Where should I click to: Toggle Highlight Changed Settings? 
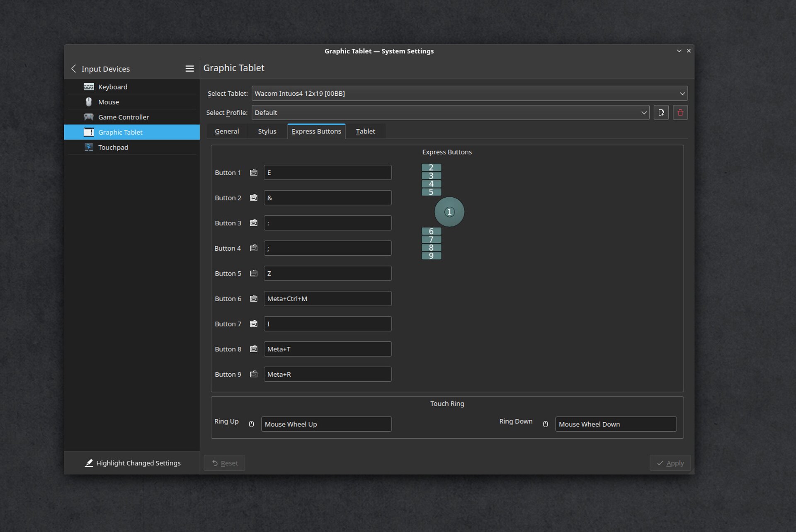[133, 463]
